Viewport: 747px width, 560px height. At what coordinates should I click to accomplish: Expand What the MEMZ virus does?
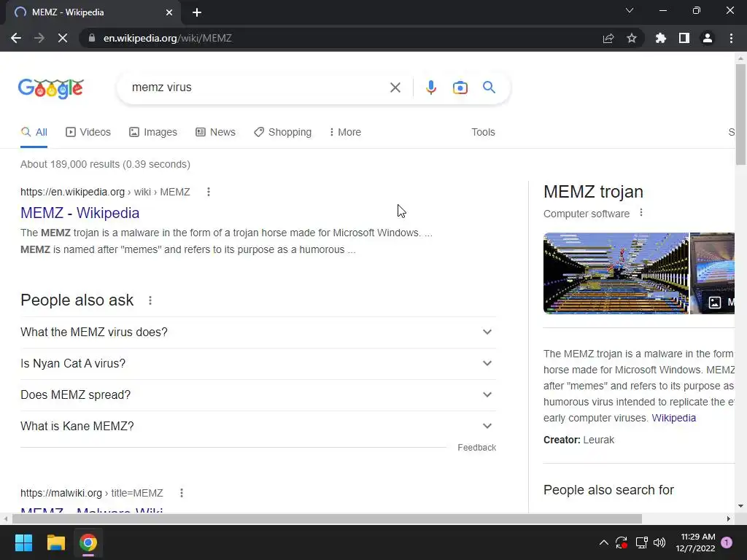pyautogui.click(x=258, y=332)
